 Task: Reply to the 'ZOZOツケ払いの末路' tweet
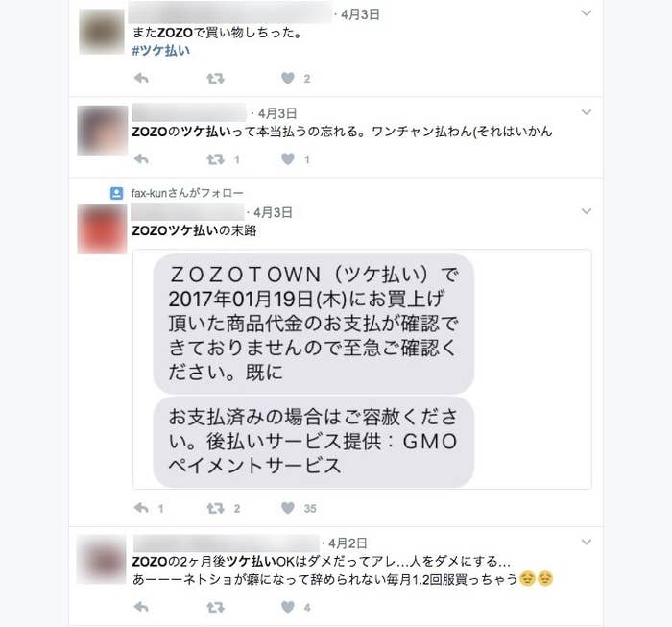141,508
